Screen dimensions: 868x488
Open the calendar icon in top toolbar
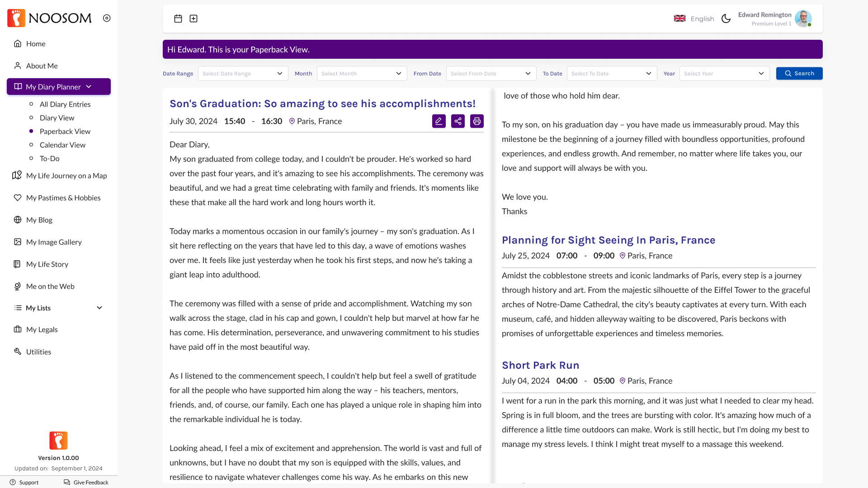coord(178,19)
